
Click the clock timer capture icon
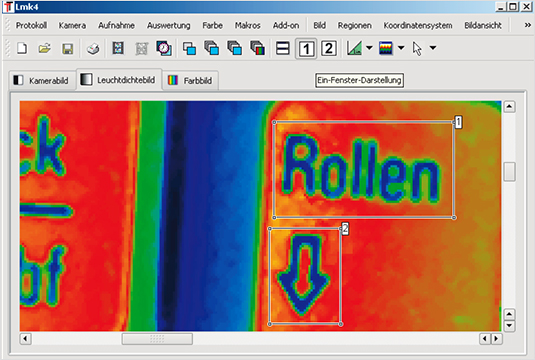pos(164,48)
